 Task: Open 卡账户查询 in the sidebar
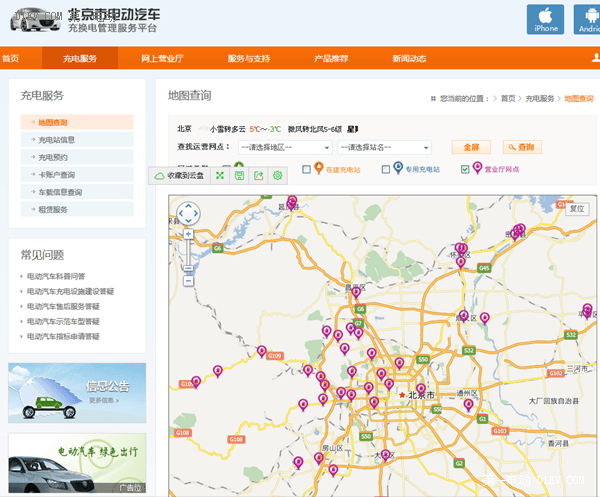point(77,175)
